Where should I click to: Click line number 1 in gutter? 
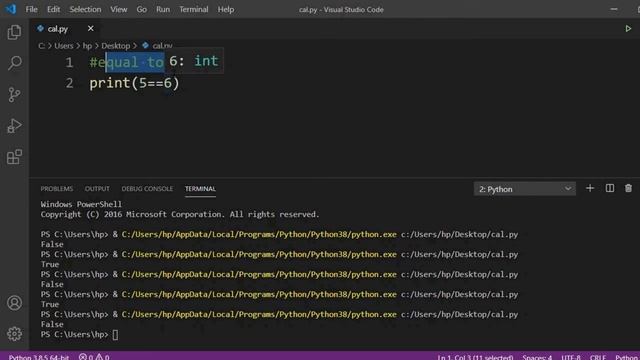point(69,62)
